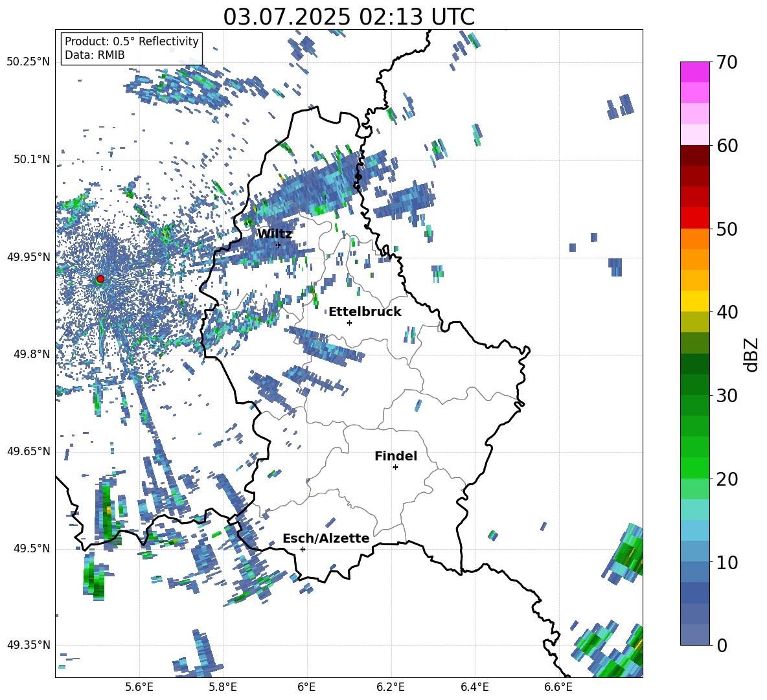767x700 pixels.
Task: Click the latitude label 49.8°N
Action: pyautogui.click(x=32, y=354)
